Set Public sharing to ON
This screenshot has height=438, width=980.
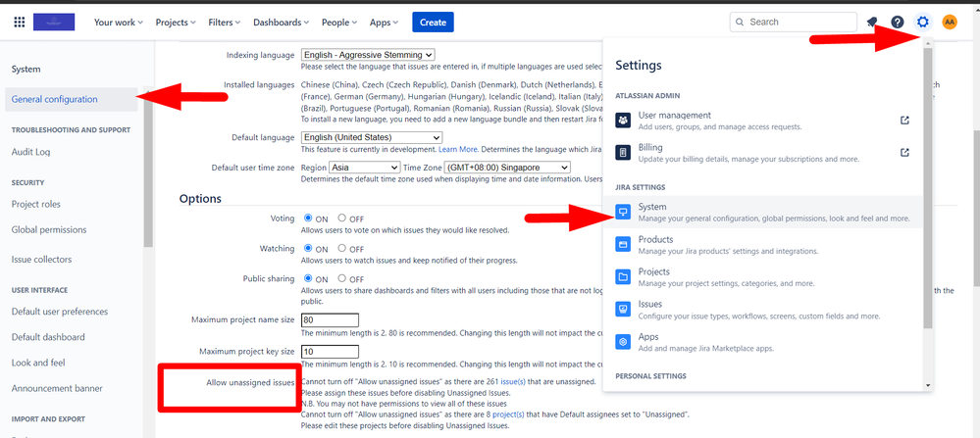point(308,278)
